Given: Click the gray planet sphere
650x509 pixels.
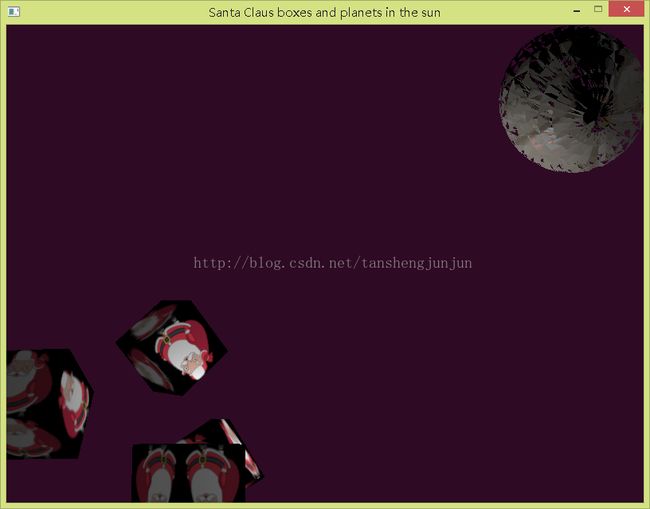Looking at the screenshot, I should point(572,99).
